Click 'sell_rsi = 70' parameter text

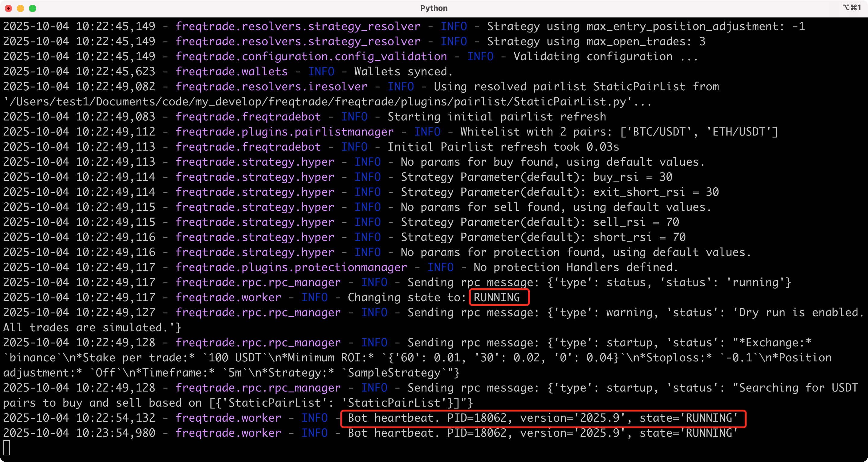(x=636, y=222)
